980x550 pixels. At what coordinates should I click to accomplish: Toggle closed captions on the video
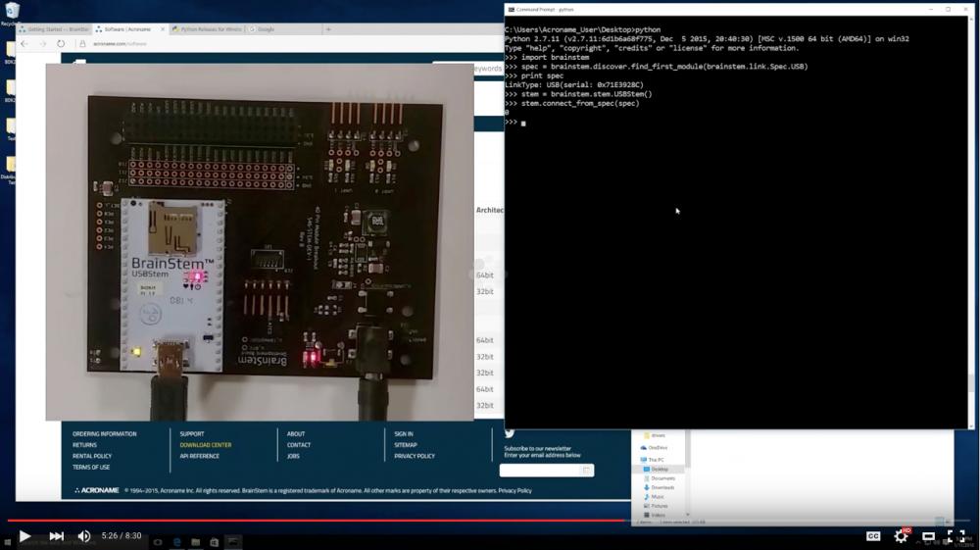click(x=872, y=536)
